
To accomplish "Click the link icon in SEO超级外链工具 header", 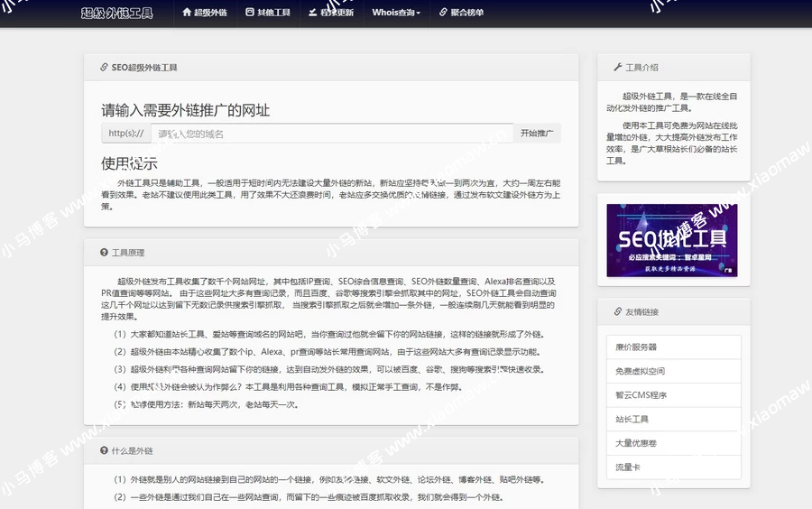I will (x=104, y=67).
